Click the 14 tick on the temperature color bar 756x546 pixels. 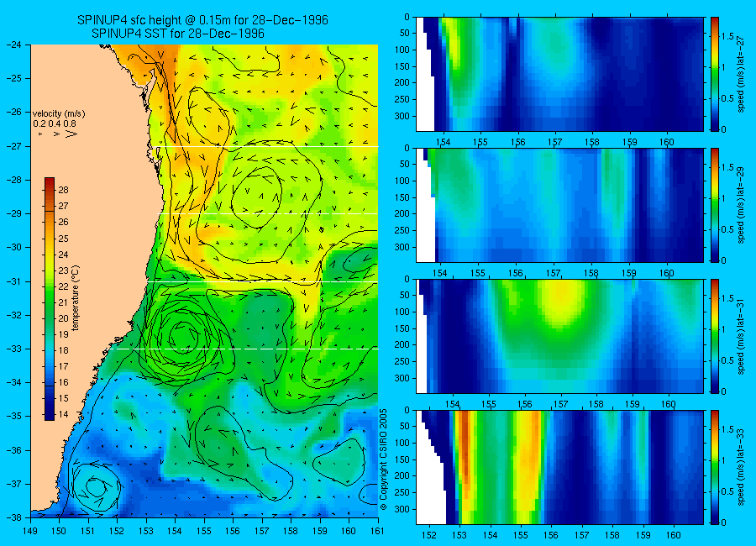(63, 414)
